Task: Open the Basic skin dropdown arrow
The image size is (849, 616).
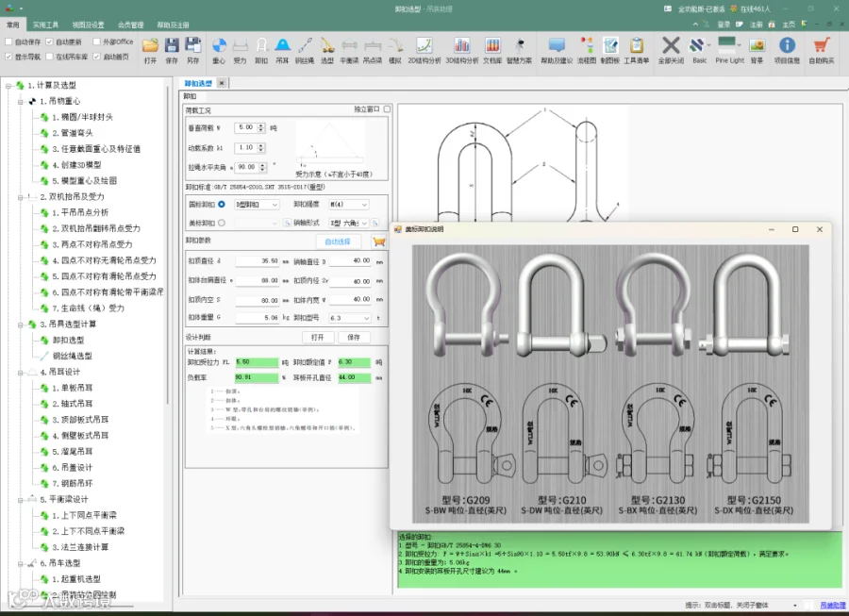Action: click(x=708, y=46)
